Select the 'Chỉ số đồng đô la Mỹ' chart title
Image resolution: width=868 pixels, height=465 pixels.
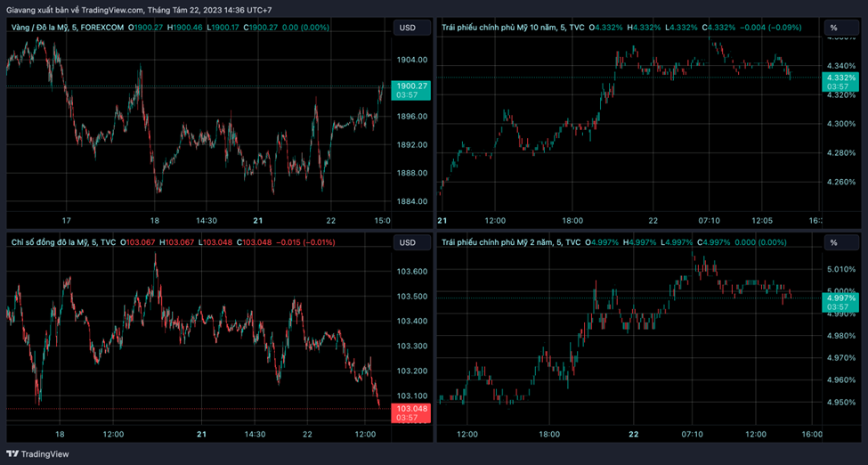[48, 242]
